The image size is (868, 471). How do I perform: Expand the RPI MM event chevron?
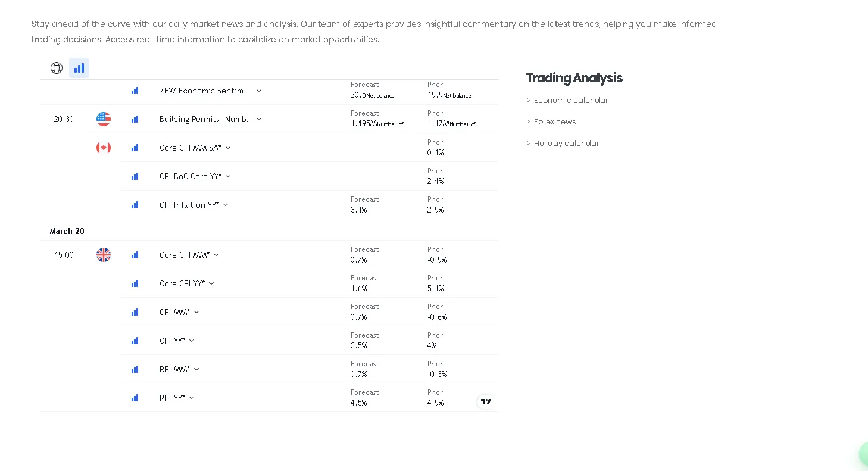(196, 369)
